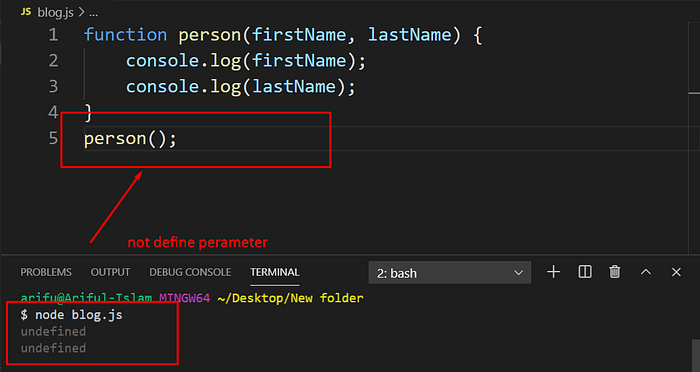This screenshot has width=700, height=372.
Task: Click the blog.js breadcrumb
Action: coord(55,12)
